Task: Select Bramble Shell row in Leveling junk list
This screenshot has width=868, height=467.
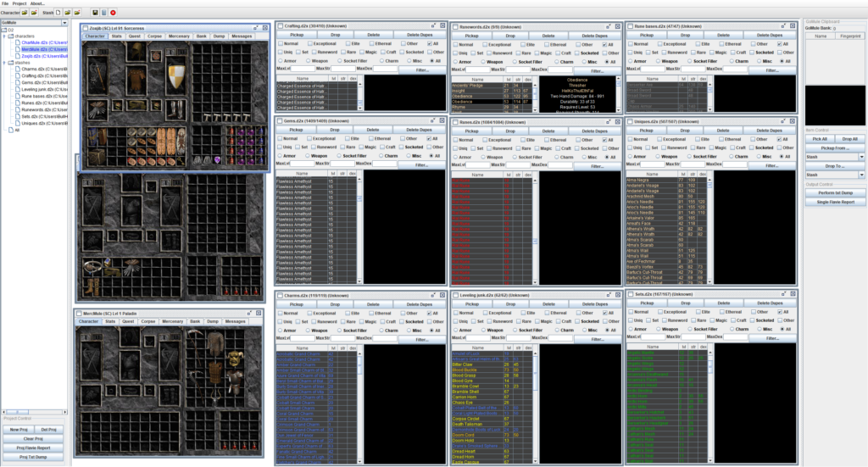Action: click(492, 392)
